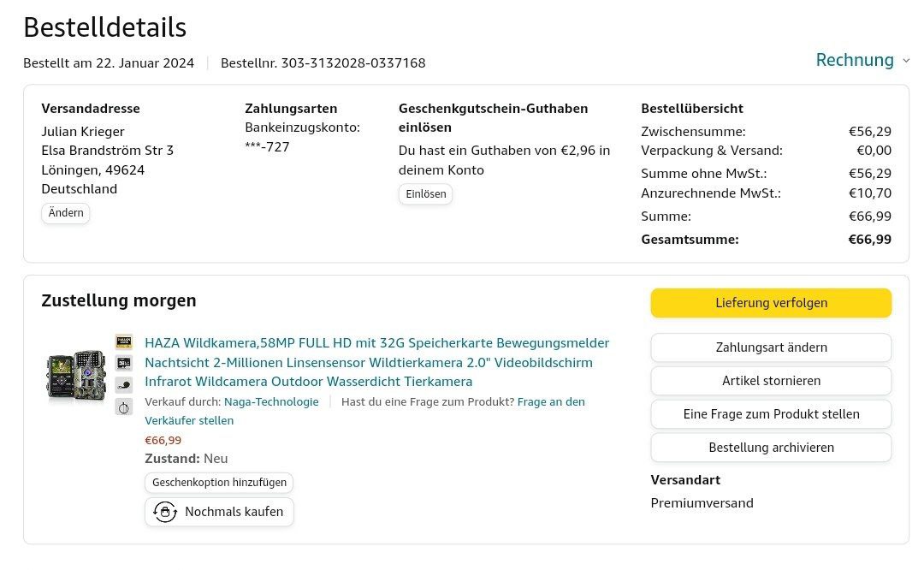Archive order with Bestellung archivieren
Viewport: 924px width, 570px height.
(x=771, y=448)
